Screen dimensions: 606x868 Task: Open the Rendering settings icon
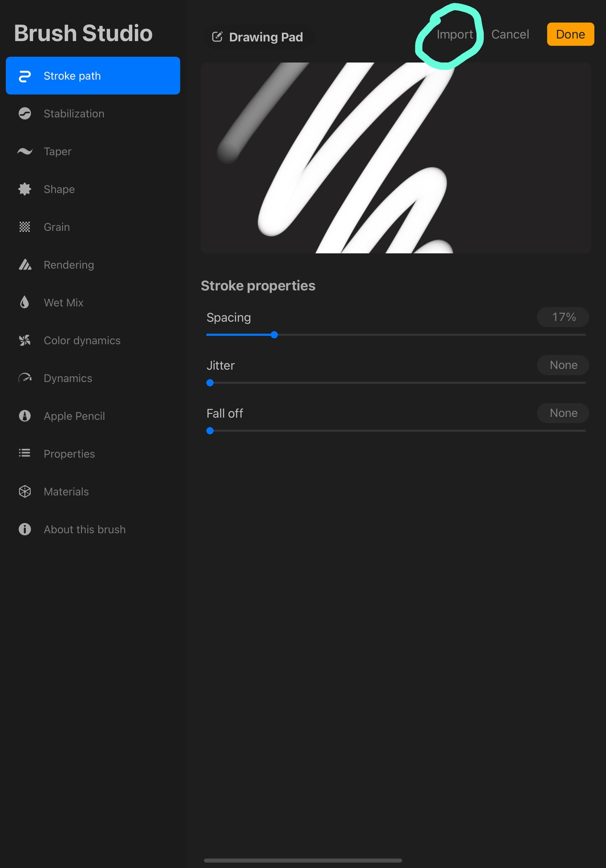(x=25, y=265)
